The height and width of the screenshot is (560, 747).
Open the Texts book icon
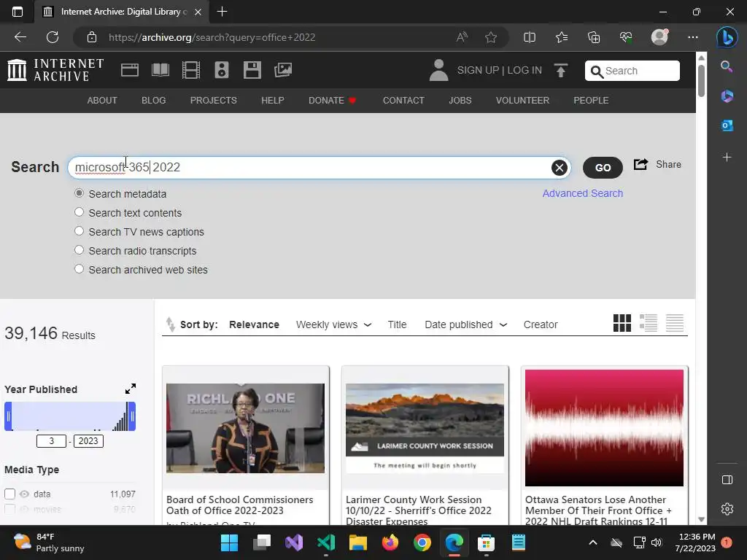(x=160, y=70)
